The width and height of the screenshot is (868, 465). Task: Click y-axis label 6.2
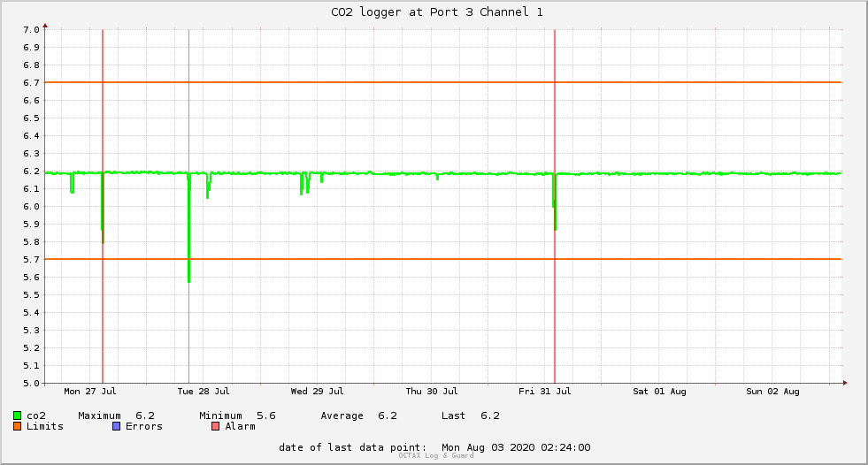tap(31, 172)
